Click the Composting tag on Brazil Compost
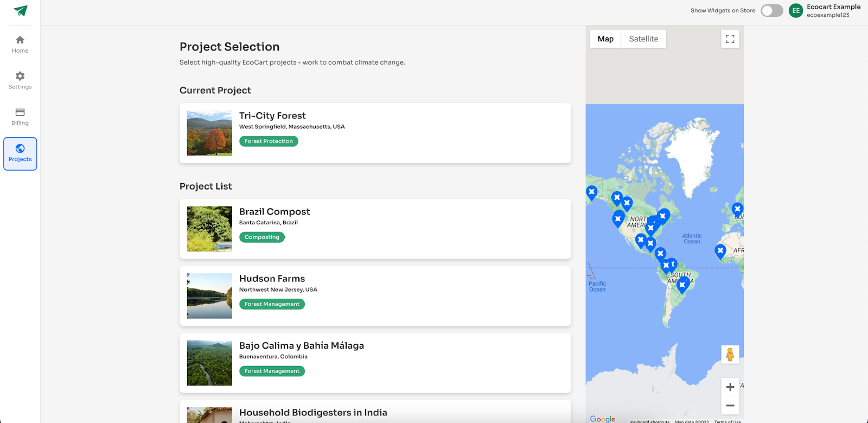 coord(262,237)
